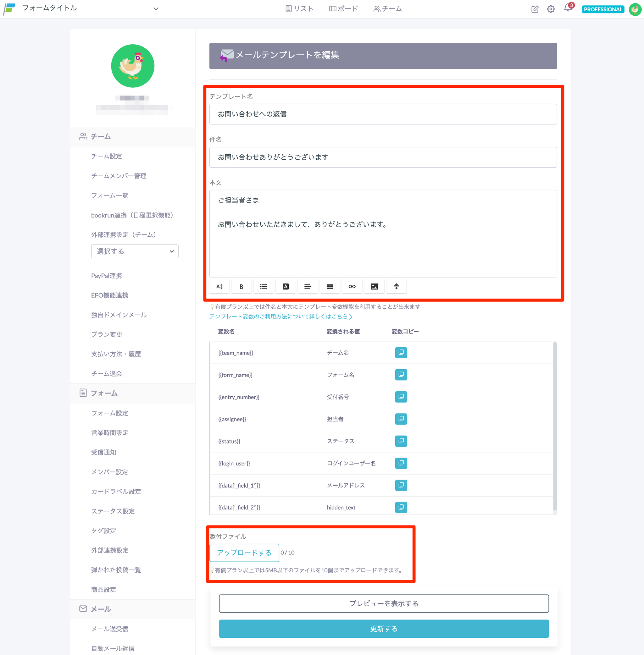Open the font size tool

click(x=219, y=286)
